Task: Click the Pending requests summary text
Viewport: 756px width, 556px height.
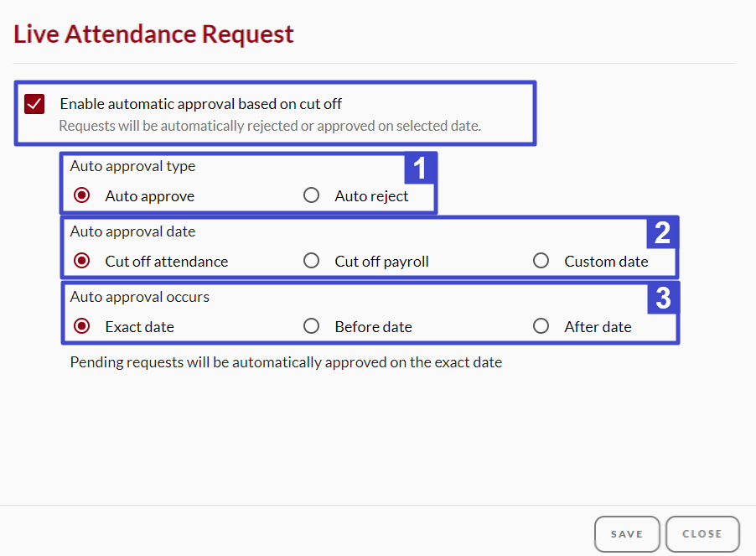Action: click(x=286, y=362)
